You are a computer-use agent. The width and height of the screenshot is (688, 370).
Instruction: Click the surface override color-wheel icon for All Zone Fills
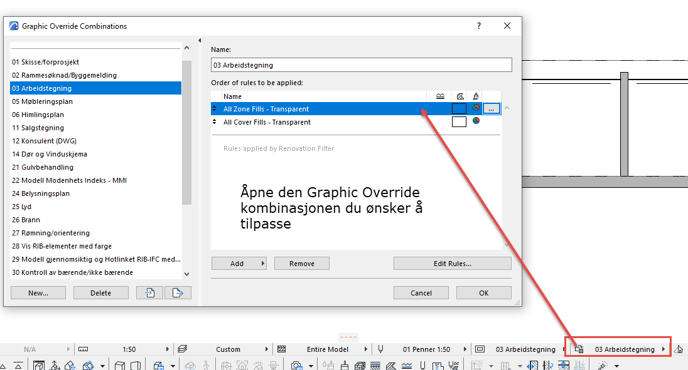(x=476, y=108)
